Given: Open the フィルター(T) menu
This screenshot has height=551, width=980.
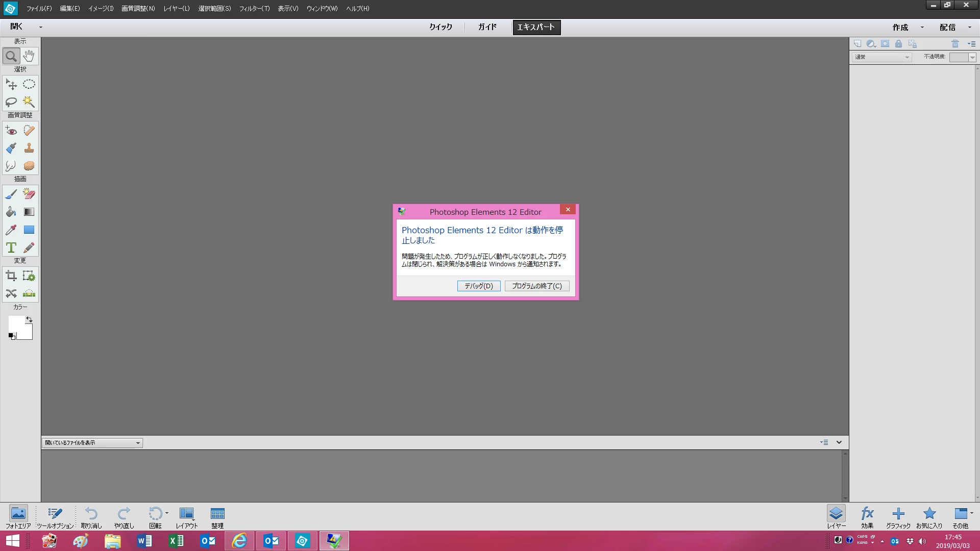Looking at the screenshot, I should (254, 9).
